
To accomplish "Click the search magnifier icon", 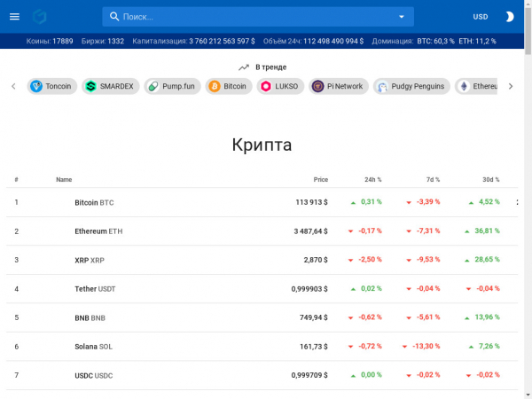I will pyautogui.click(x=114, y=17).
